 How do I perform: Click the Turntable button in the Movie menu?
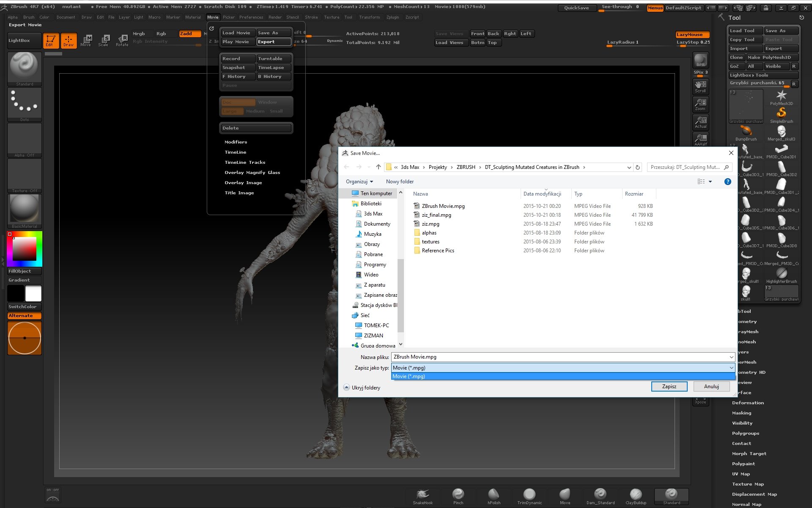[274, 58]
